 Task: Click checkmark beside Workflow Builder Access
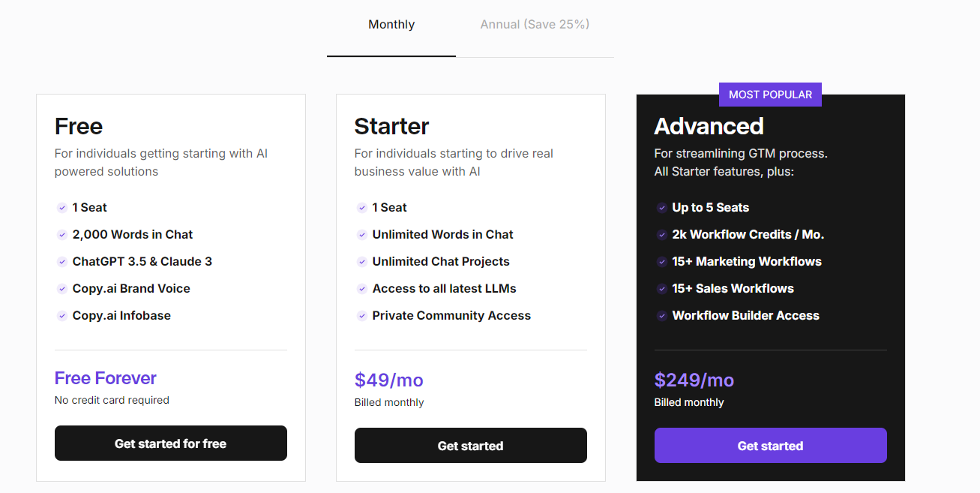point(662,316)
